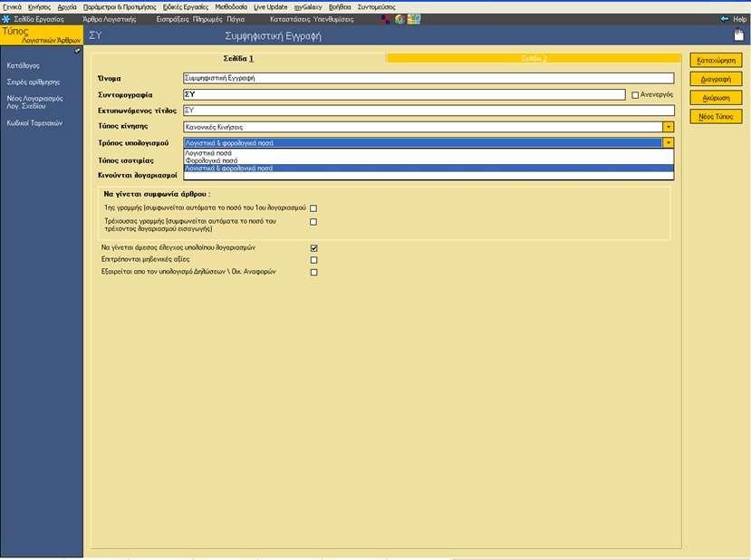751x560 pixels.
Task: Click the Διαγραφή button
Action: coord(716,79)
